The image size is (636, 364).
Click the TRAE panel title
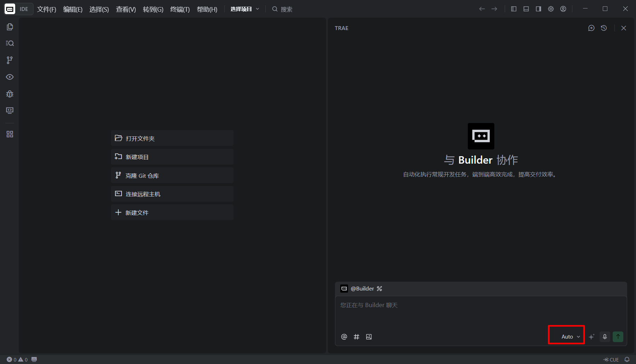[342, 28]
